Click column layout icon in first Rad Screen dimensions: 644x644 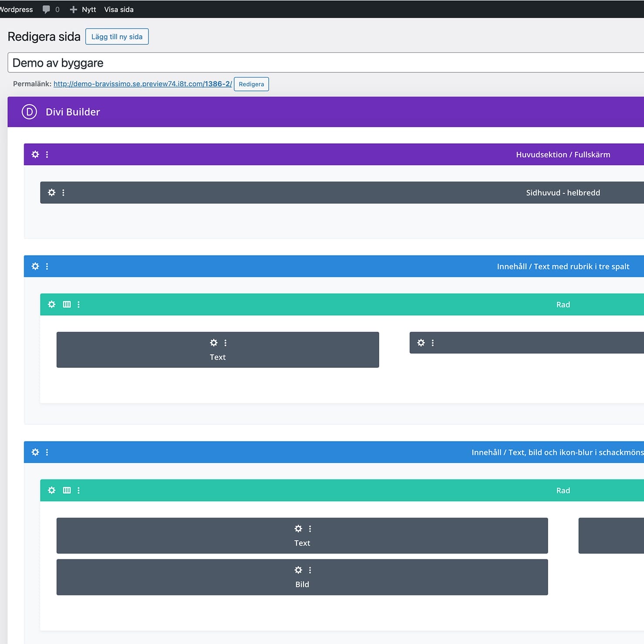click(67, 304)
